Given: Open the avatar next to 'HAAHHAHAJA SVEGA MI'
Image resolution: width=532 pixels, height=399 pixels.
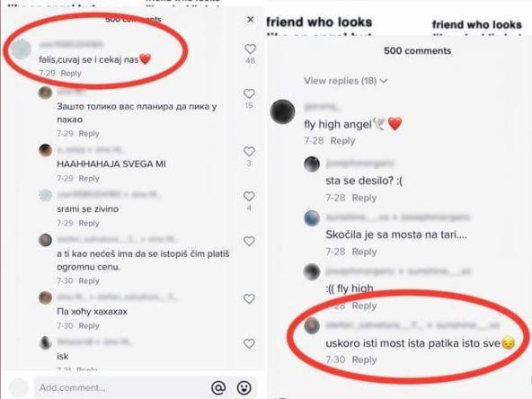Looking at the screenshot, I should coord(45,150).
